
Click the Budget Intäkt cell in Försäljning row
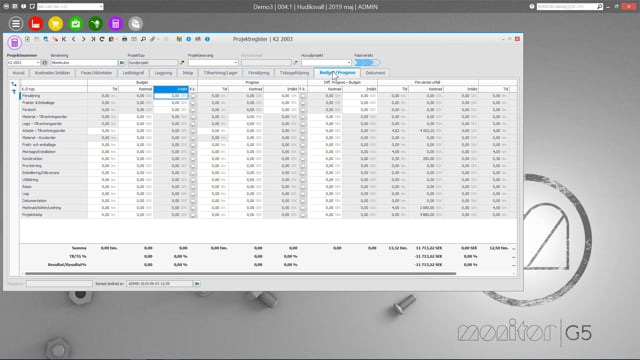coord(171,96)
